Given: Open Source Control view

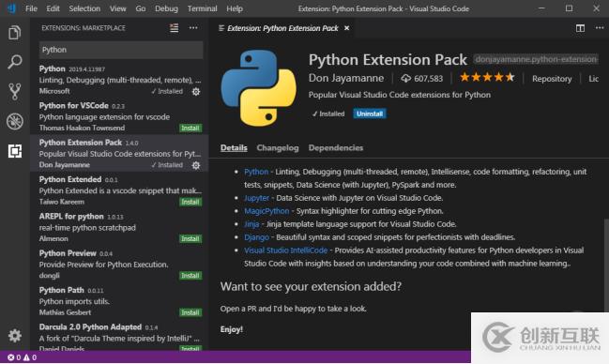Looking at the screenshot, I should pyautogui.click(x=15, y=91).
